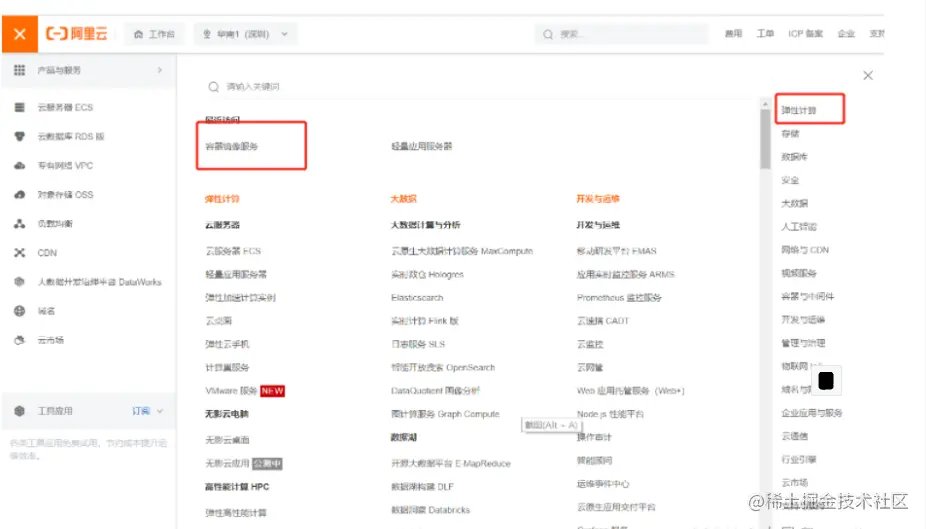Open 无影云桌面 product entry

click(x=227, y=440)
